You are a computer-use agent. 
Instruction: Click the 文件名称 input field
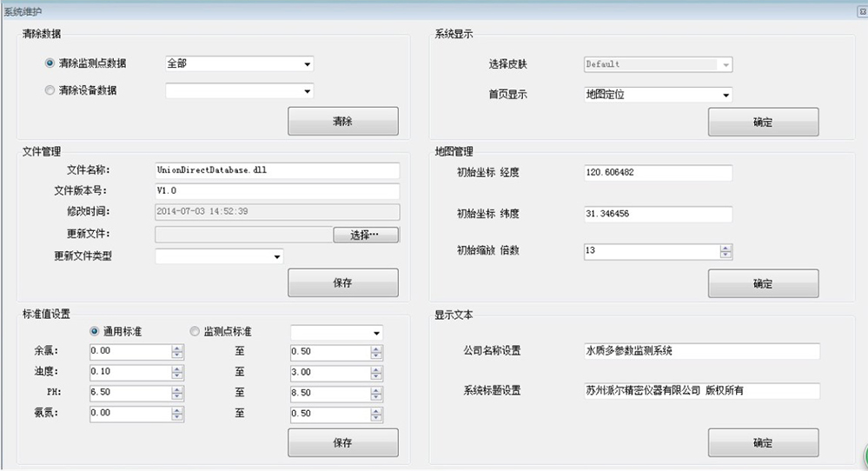tap(276, 170)
